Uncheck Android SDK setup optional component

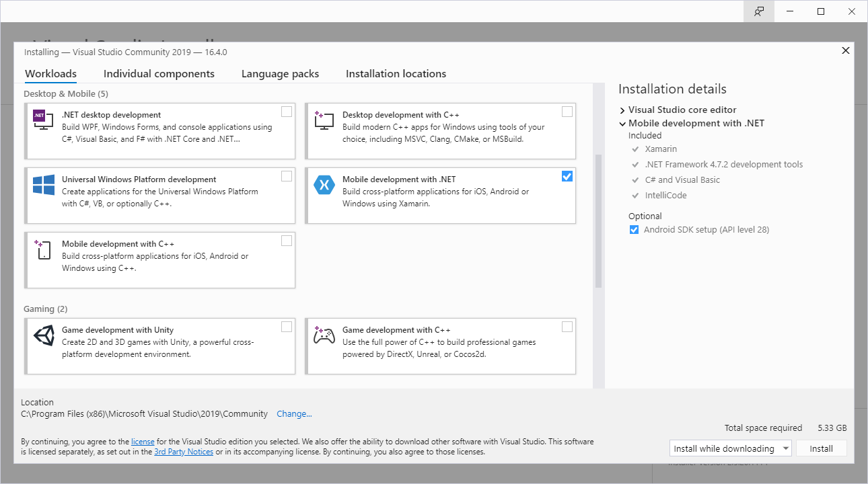pyautogui.click(x=634, y=230)
